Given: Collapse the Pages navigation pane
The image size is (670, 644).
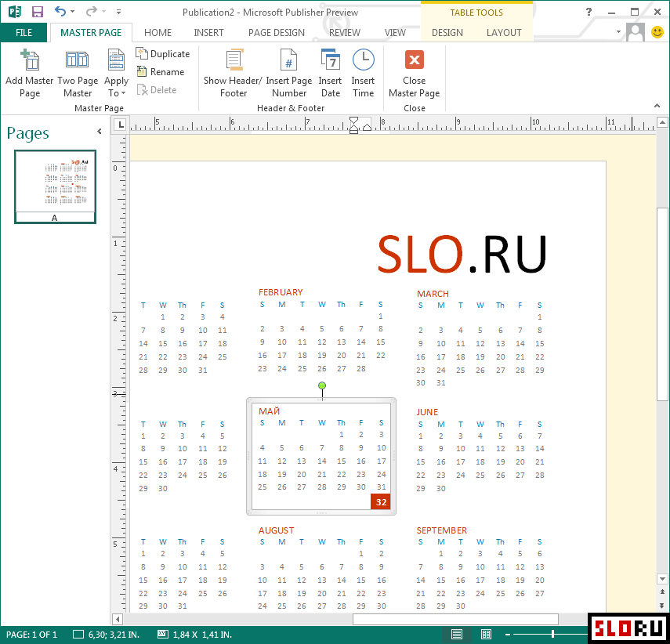Looking at the screenshot, I should click(x=100, y=131).
